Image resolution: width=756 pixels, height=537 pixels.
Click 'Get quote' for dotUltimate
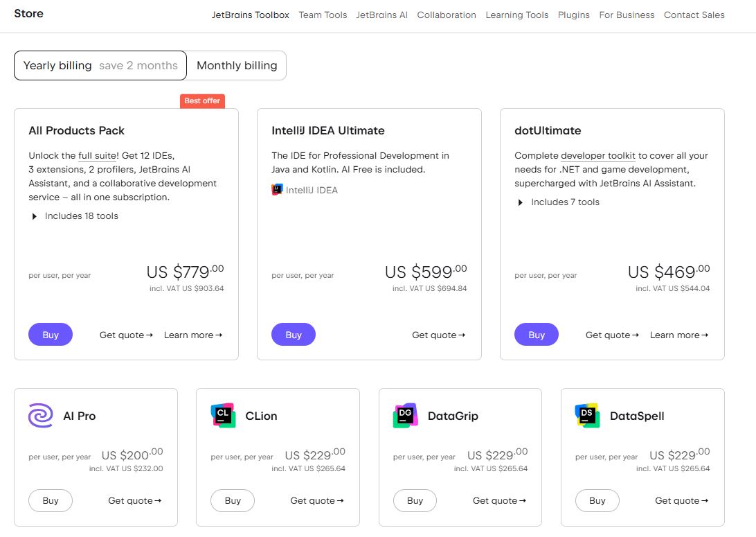[x=611, y=335]
